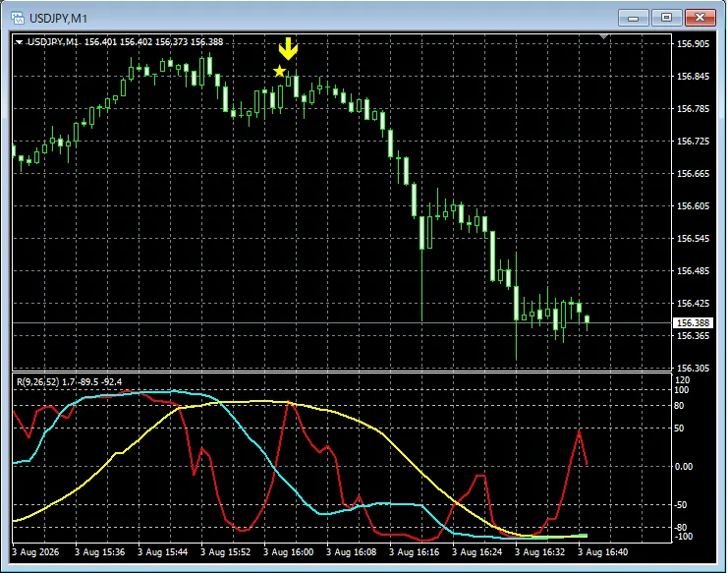Click the 156.845 price scale value
This screenshot has width=728, height=573.
694,77
